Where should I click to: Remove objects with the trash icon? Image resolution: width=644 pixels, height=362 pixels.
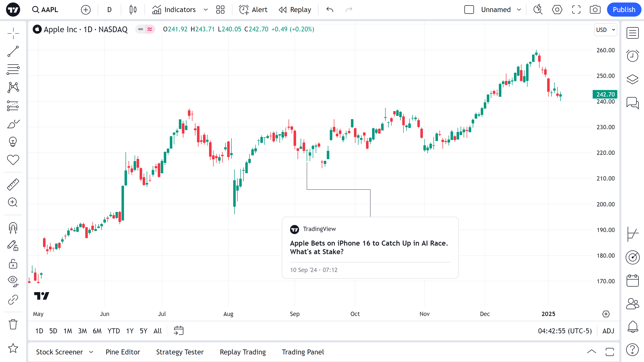click(x=13, y=324)
